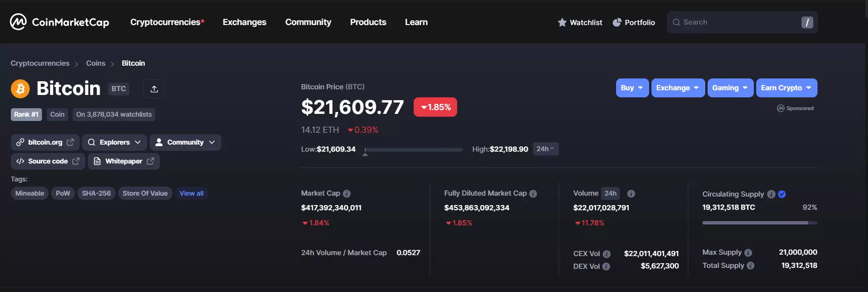Click the Source code brackets icon
868x292 pixels.
pyautogui.click(x=20, y=161)
